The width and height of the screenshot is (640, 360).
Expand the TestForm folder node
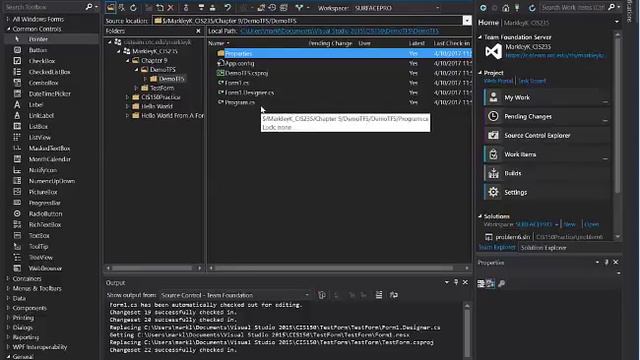(136, 88)
